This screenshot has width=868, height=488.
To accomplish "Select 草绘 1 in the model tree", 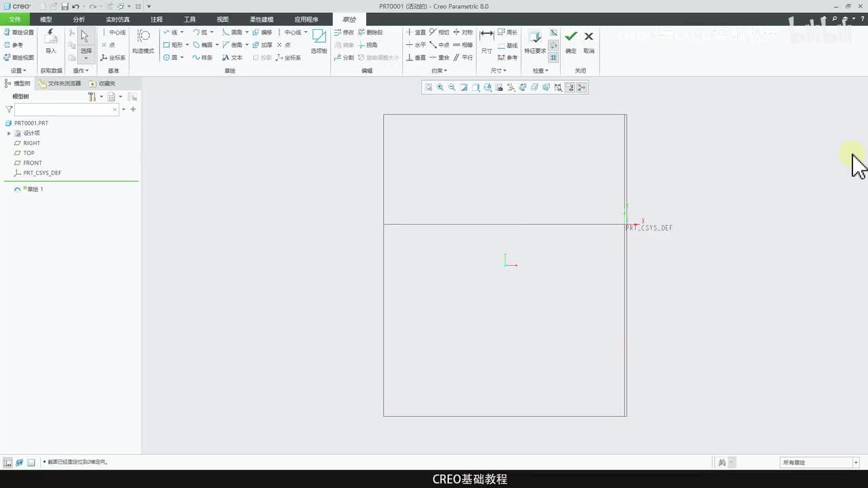I will click(29, 189).
